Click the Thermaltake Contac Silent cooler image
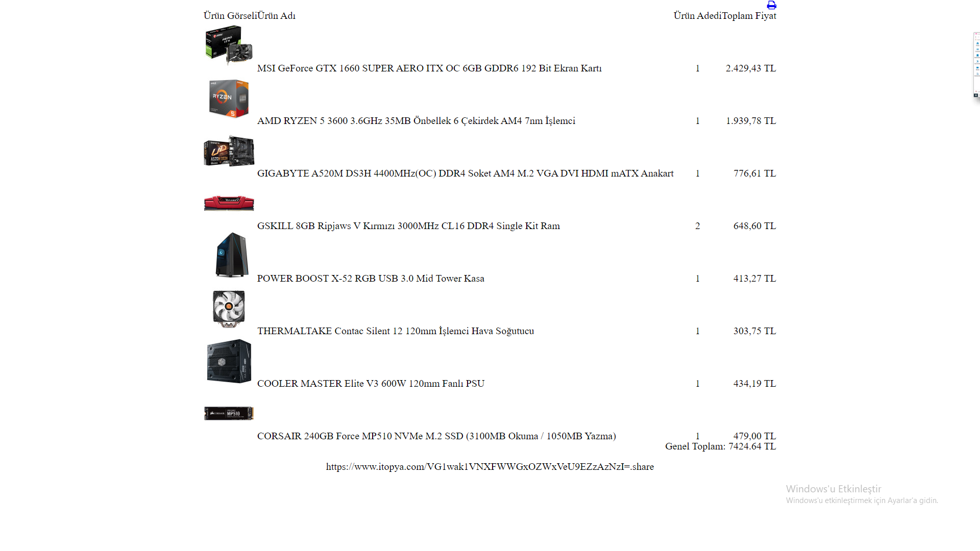The image size is (980, 551). pos(229,309)
